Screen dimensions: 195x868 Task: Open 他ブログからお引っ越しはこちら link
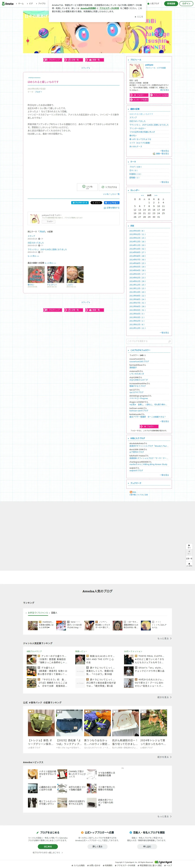[48, 853]
